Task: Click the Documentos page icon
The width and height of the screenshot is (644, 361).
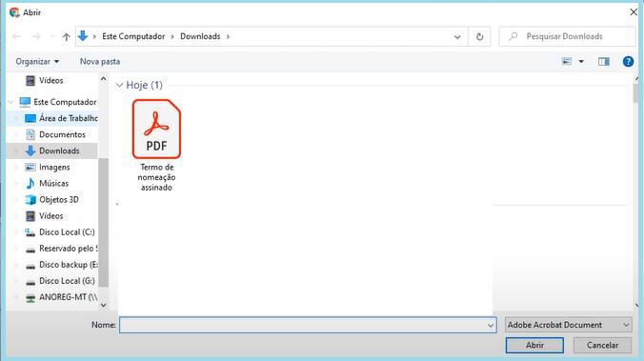Action: pyautogui.click(x=30, y=134)
